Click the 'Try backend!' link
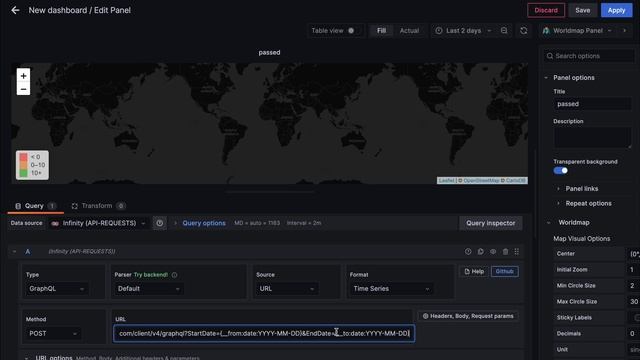This screenshot has height=360, width=640. pos(151,275)
